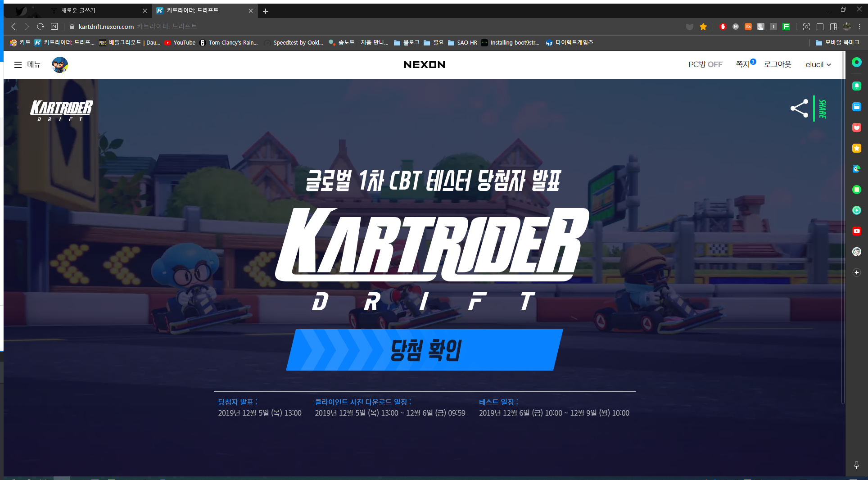The width and height of the screenshot is (868, 480).
Task: Click the NEXON logo in header
Action: 424,65
